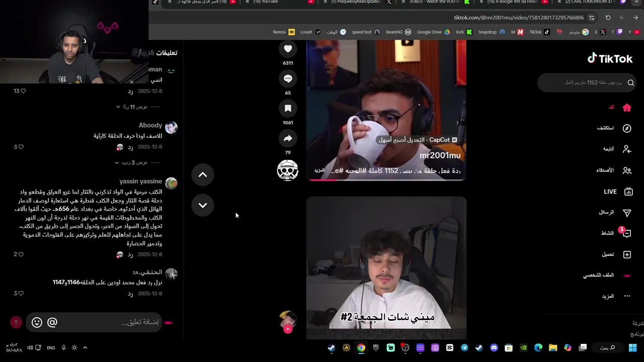
Task: Open the Kick bookmark
Action: tap(464, 32)
